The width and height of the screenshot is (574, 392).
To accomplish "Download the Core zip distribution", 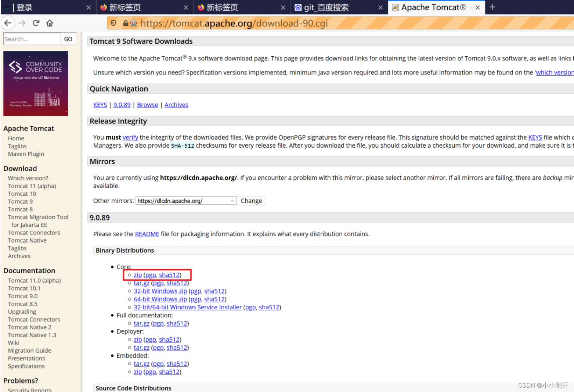I will coord(138,275).
